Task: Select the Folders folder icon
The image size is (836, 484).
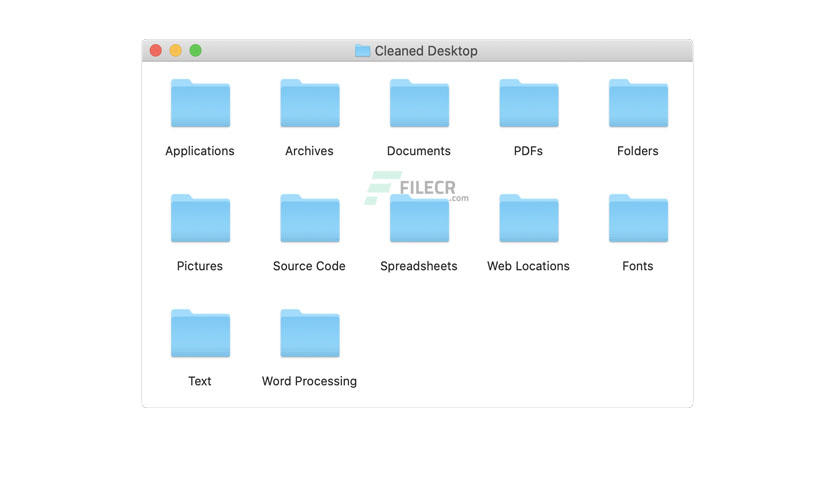Action: point(638,103)
